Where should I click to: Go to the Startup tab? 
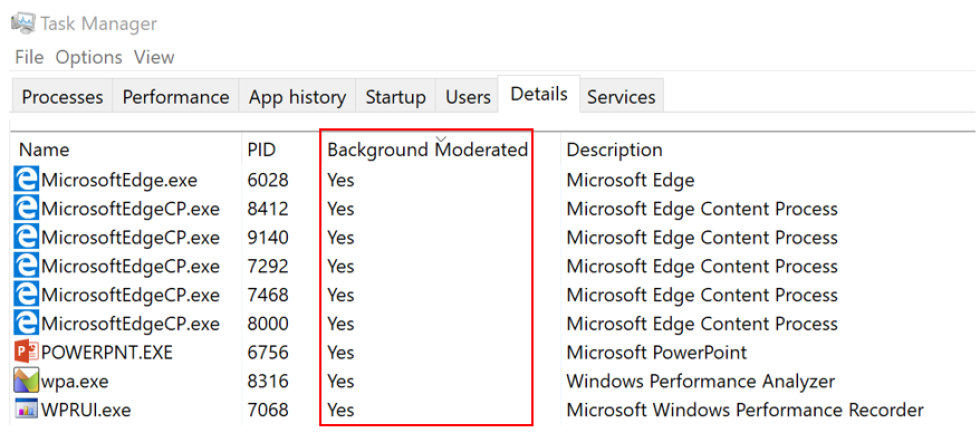(x=395, y=97)
